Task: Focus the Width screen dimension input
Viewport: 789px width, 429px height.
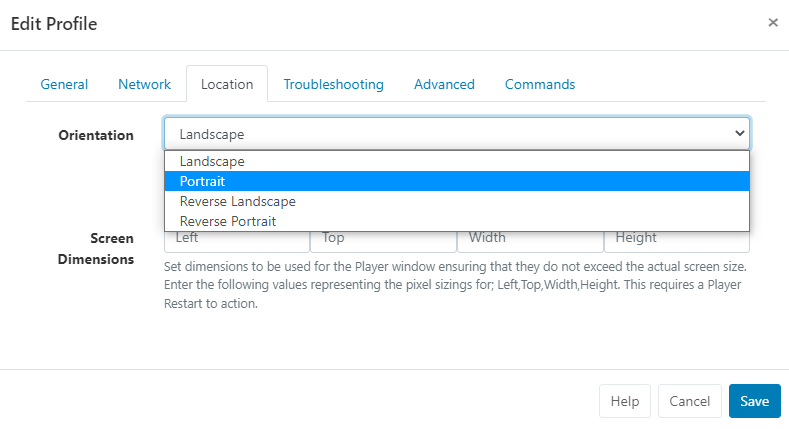Action: coord(530,240)
